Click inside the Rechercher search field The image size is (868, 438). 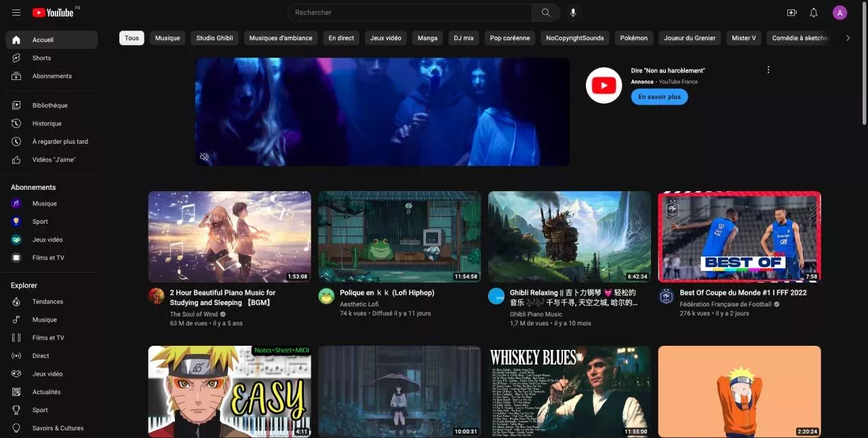(x=410, y=12)
